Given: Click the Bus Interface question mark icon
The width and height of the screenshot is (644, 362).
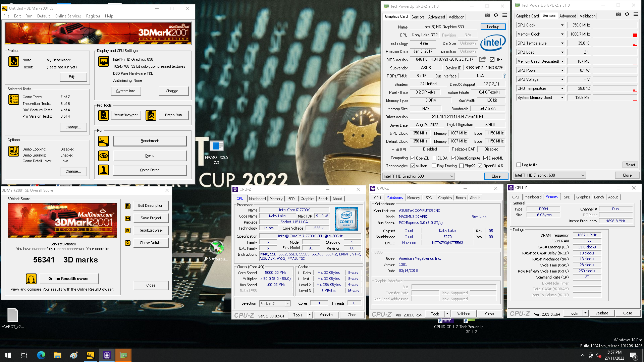Looking at the screenshot, I should coord(504,76).
